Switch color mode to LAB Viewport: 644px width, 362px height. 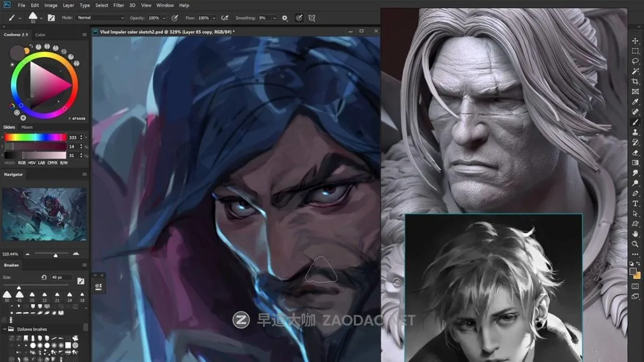[42, 162]
